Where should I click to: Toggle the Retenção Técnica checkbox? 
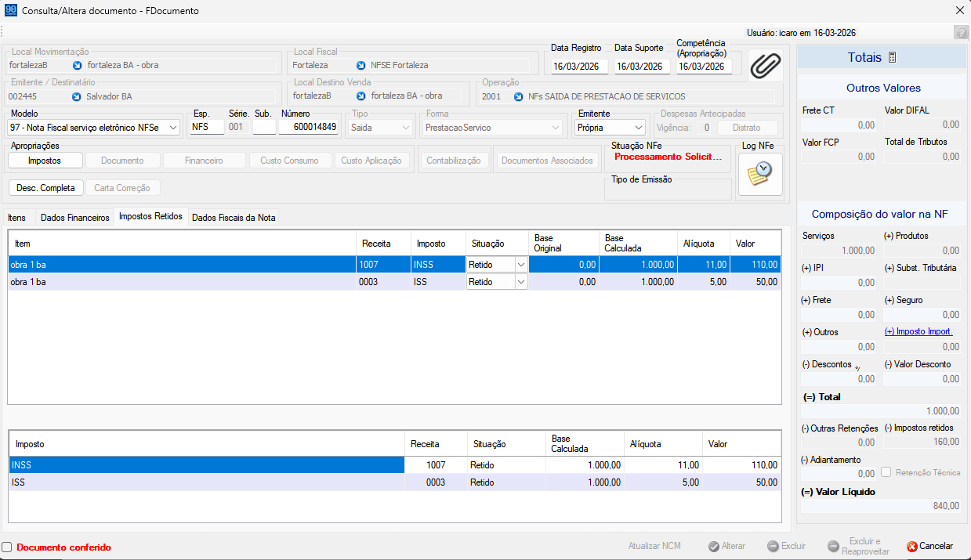[886, 472]
